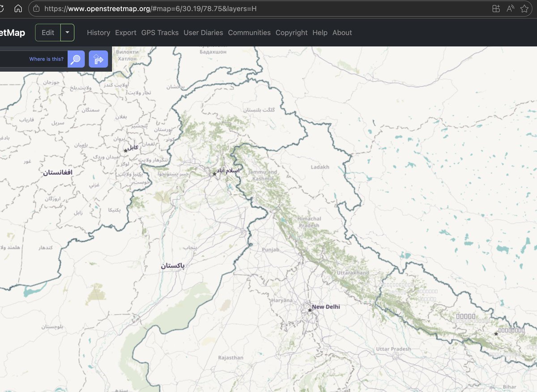Viewport: 537px width, 392px height.
Task: Open the browser apps/extensions icon
Action: pos(495,9)
